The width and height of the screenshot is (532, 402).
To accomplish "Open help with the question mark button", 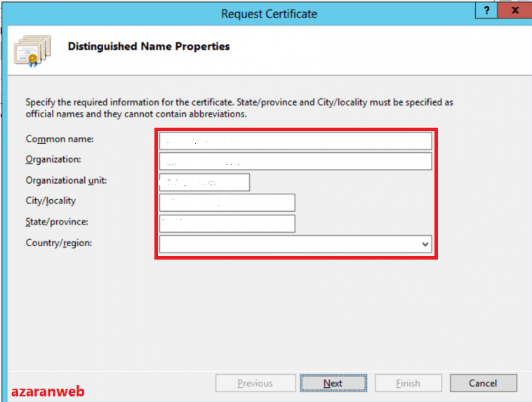I will [486, 11].
